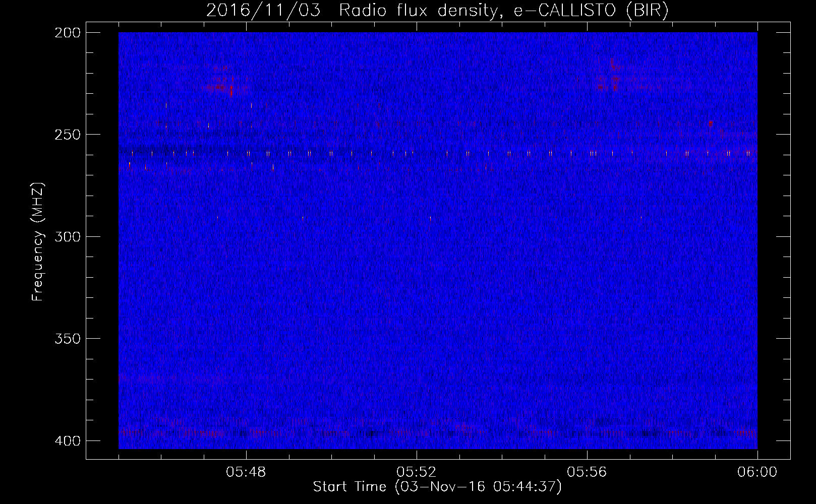Viewport: 816px width, 504px height.
Task: Click the time tick label 06:00
Action: coord(757,472)
